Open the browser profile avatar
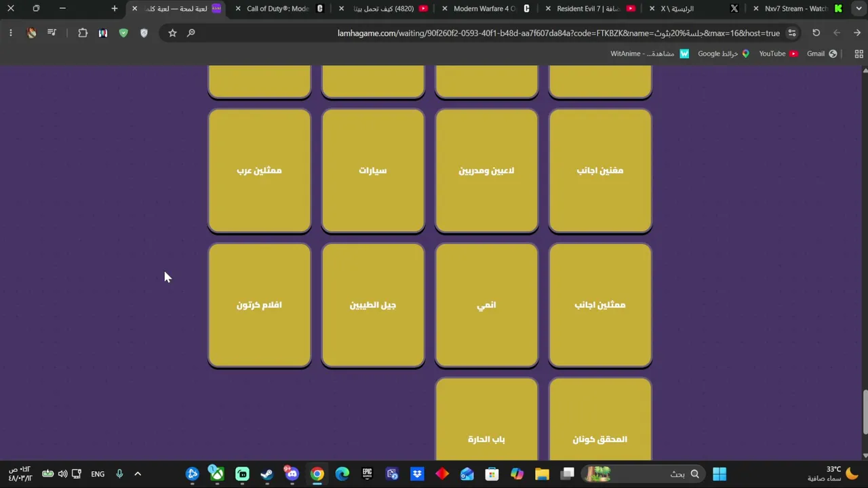This screenshot has width=868, height=488. (x=31, y=33)
